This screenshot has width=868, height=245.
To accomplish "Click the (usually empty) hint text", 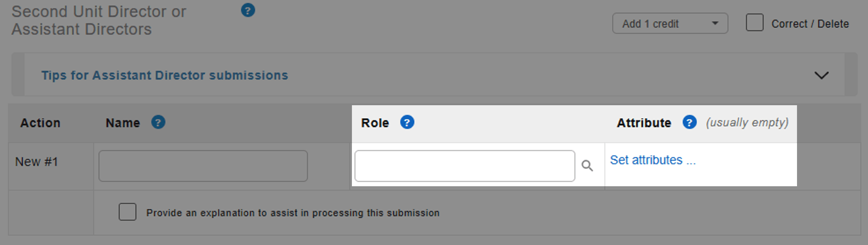I will point(747,122).
